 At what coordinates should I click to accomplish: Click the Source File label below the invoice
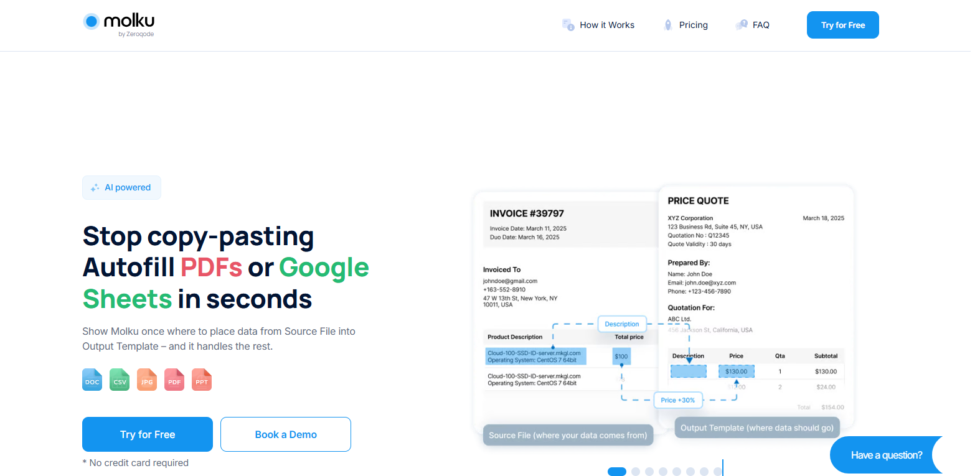tap(568, 435)
